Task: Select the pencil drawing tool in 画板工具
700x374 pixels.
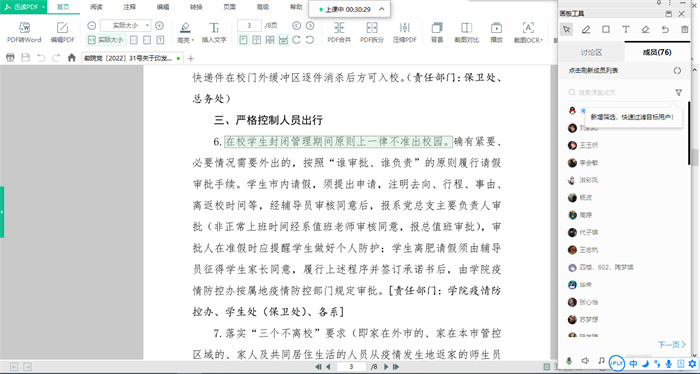Action: [x=586, y=29]
